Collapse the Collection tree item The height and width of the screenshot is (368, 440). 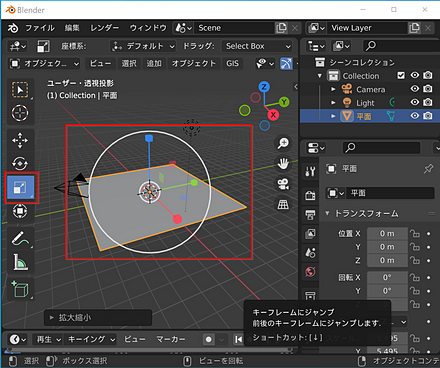pyautogui.click(x=320, y=76)
